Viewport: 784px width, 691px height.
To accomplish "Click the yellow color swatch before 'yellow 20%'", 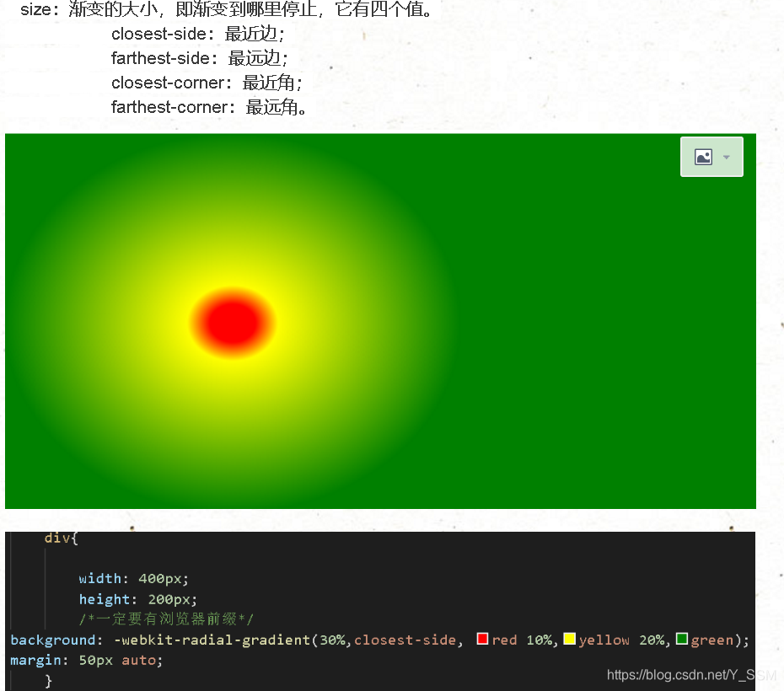I will click(x=570, y=640).
